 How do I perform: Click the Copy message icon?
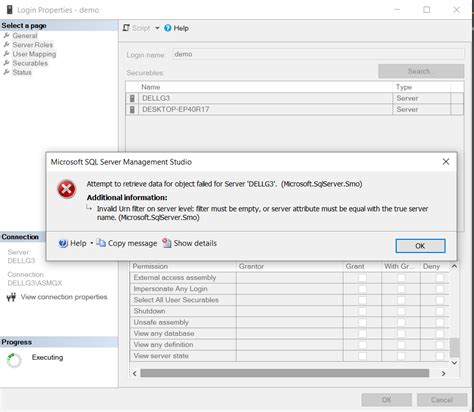coord(101,243)
